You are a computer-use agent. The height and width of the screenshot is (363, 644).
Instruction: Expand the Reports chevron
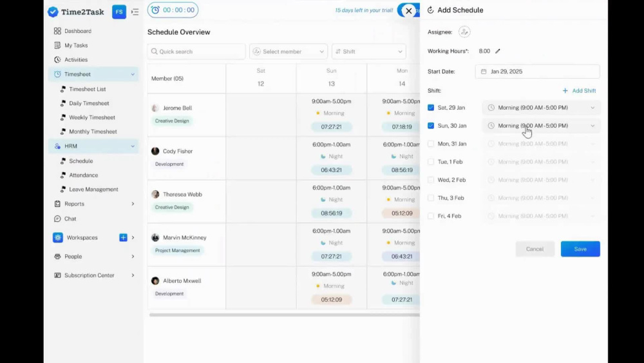(133, 204)
